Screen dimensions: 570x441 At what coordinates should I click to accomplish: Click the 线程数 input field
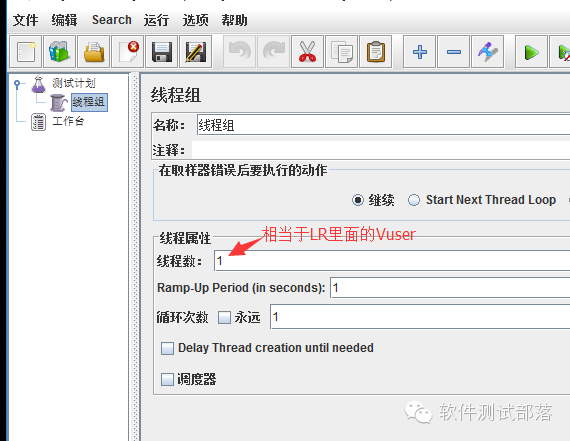392,260
